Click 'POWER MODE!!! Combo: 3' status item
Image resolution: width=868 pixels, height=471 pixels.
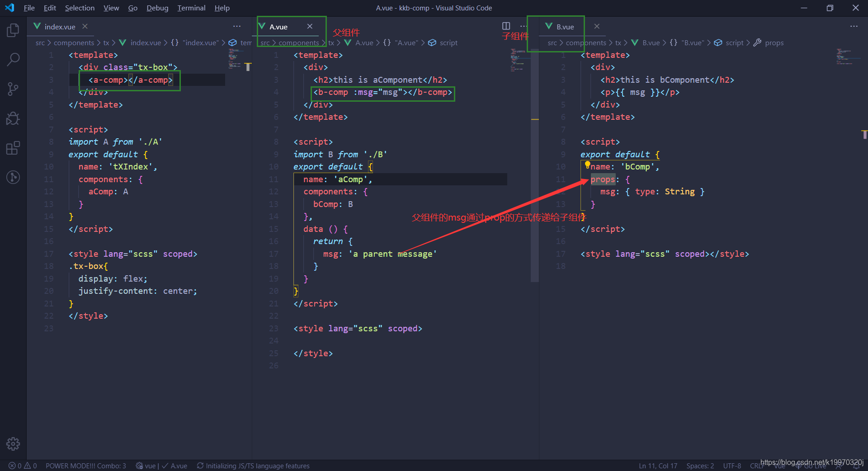(x=86, y=466)
